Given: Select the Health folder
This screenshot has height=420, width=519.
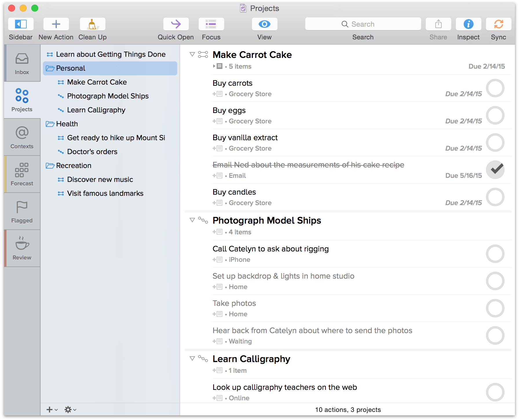Looking at the screenshot, I should tap(110, 124).
